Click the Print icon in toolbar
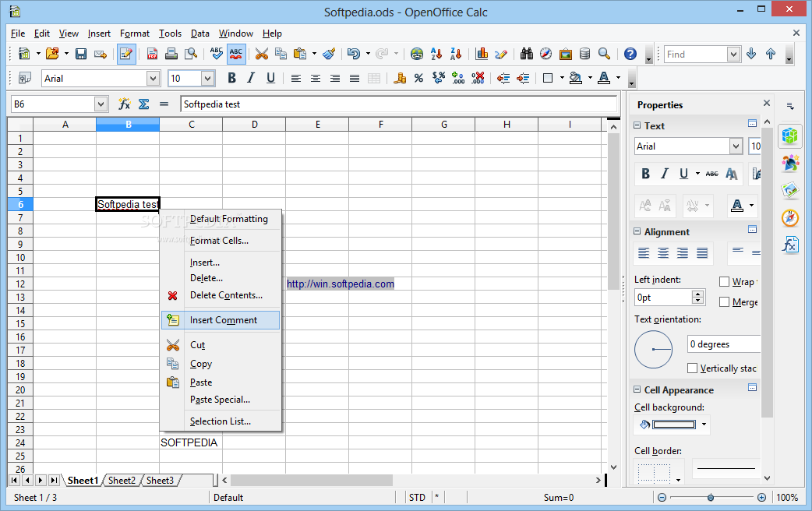812x511 pixels. [x=171, y=54]
